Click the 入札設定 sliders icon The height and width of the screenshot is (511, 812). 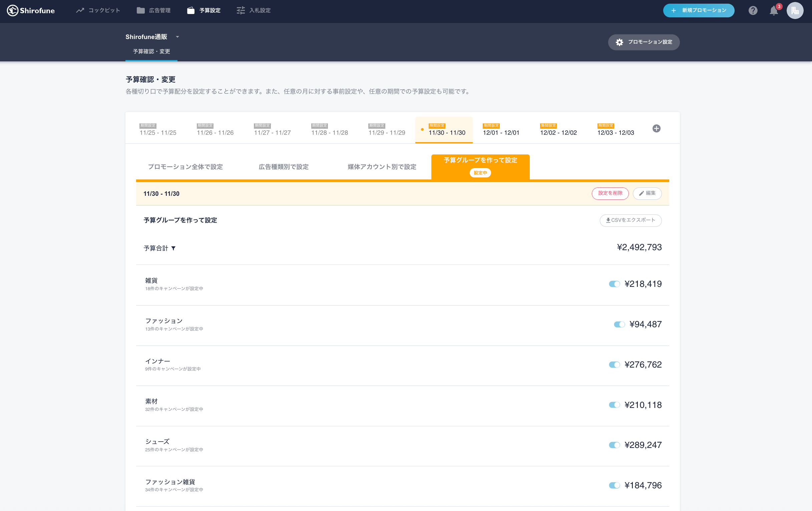(241, 10)
